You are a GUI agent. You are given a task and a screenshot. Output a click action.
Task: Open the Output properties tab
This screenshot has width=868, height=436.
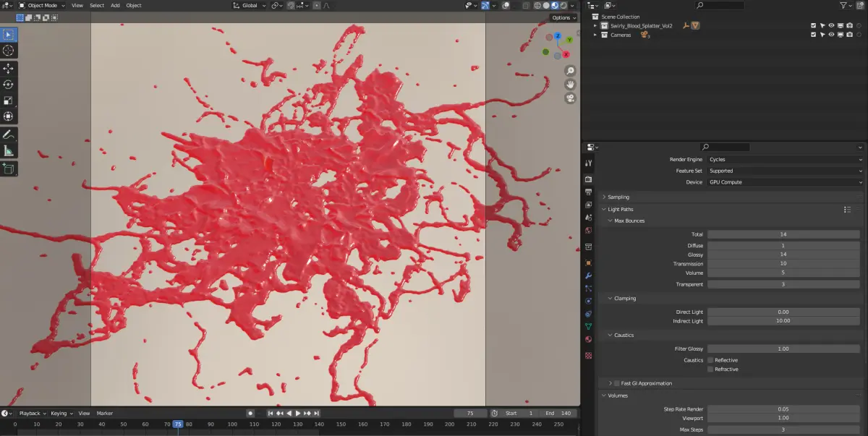[588, 192]
